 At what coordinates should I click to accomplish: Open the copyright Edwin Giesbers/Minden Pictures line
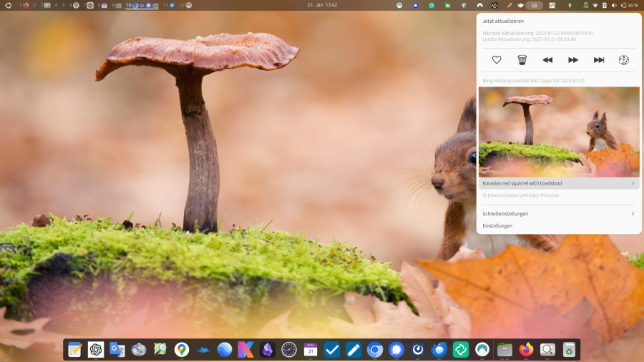[521, 195]
